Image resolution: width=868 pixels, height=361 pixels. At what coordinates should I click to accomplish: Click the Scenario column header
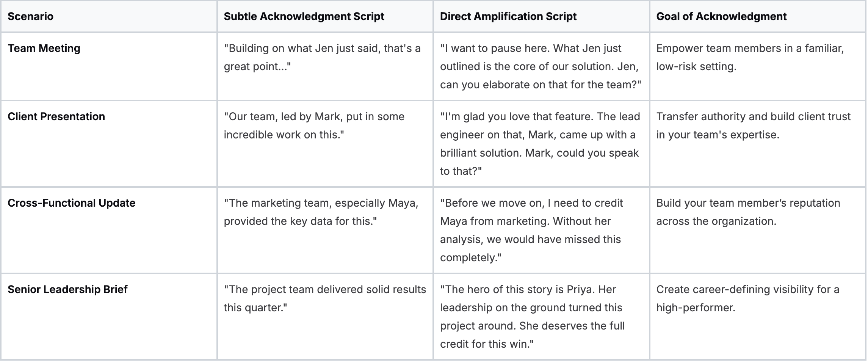tap(30, 16)
